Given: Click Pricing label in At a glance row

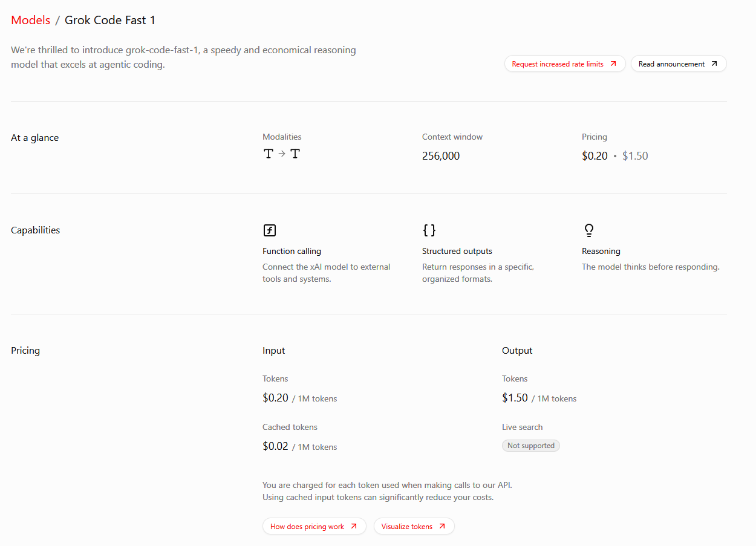Looking at the screenshot, I should click(x=595, y=137).
